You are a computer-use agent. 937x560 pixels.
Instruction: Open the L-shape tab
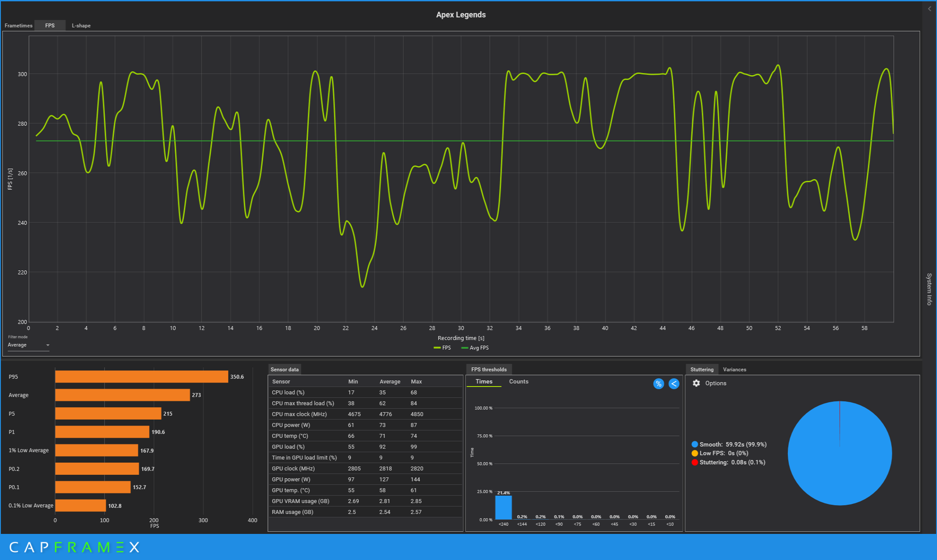[81, 26]
